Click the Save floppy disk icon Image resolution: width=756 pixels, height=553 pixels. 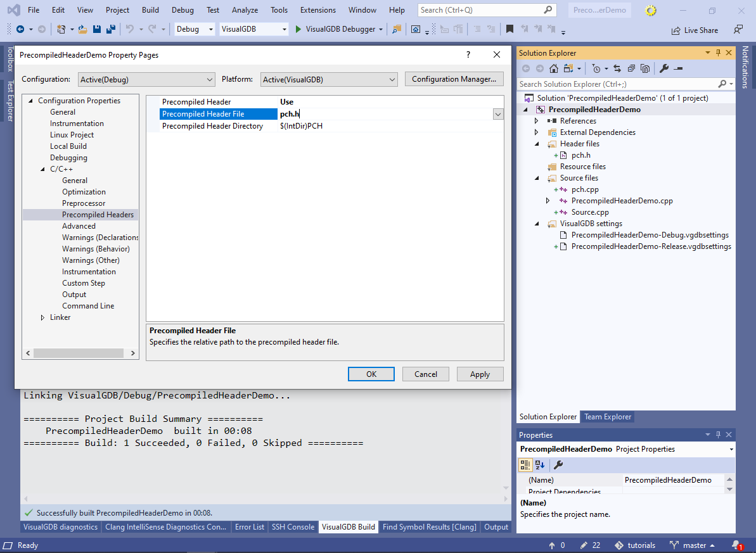click(x=97, y=29)
